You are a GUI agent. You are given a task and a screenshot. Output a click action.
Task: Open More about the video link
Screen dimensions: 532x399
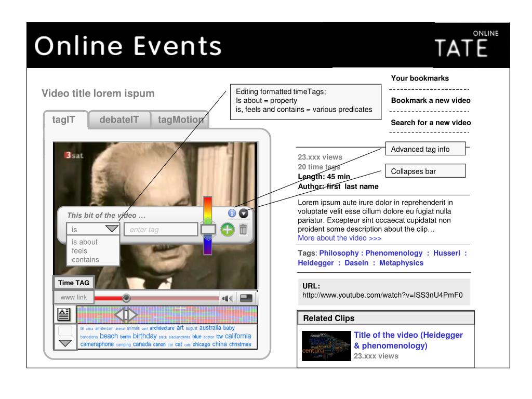pos(340,238)
